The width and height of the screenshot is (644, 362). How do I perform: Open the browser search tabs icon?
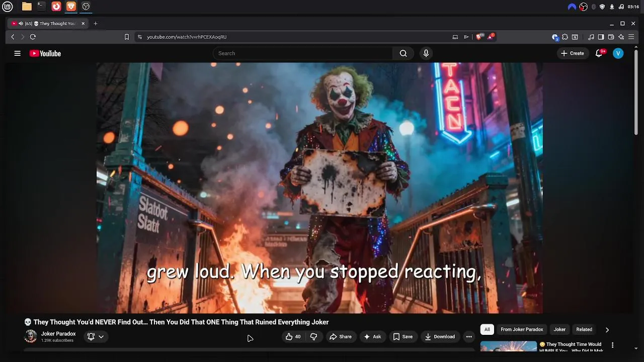(575, 37)
